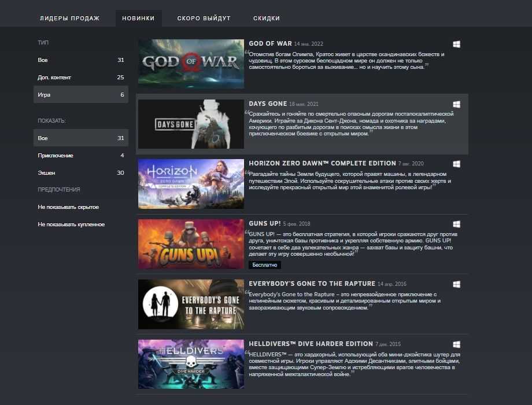Screen dimensions: 532x405
Task: Click the Бесплатно price label
Action: 265,265
